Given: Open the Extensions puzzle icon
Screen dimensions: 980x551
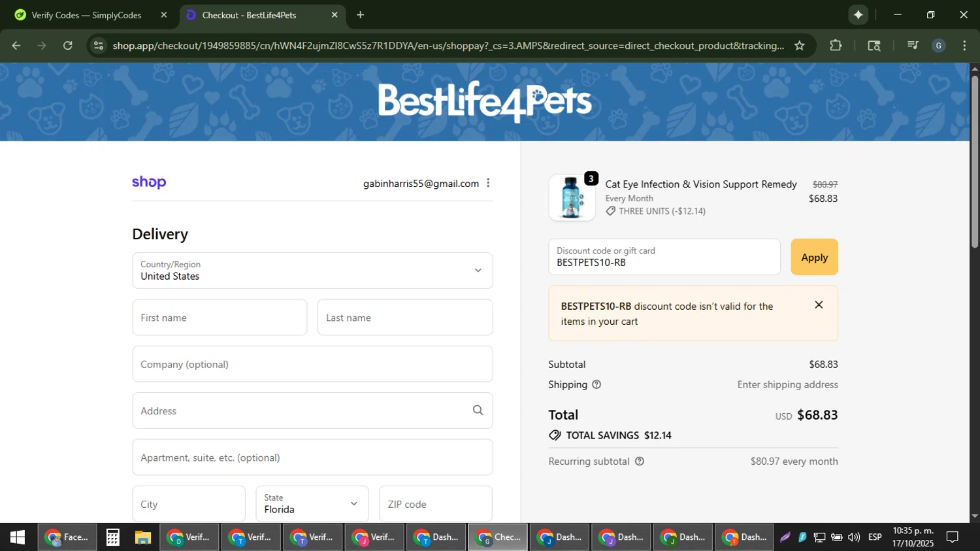Looking at the screenshot, I should (836, 46).
